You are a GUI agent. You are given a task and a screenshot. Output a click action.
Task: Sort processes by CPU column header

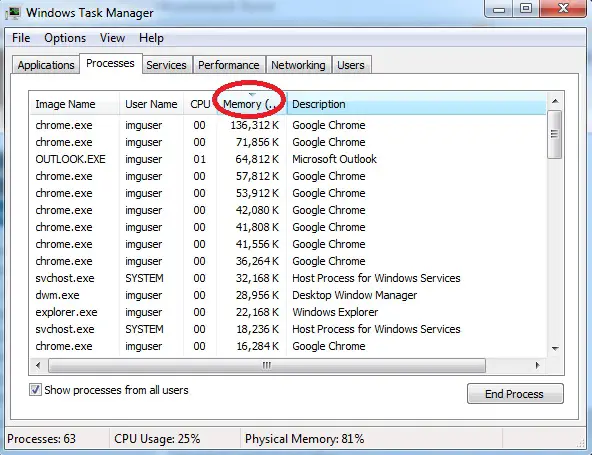200,104
